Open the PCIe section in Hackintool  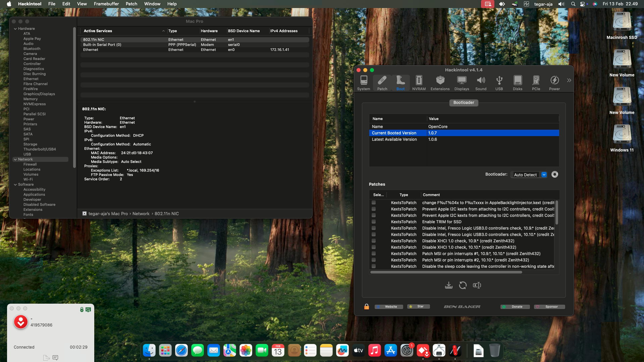coord(536,83)
